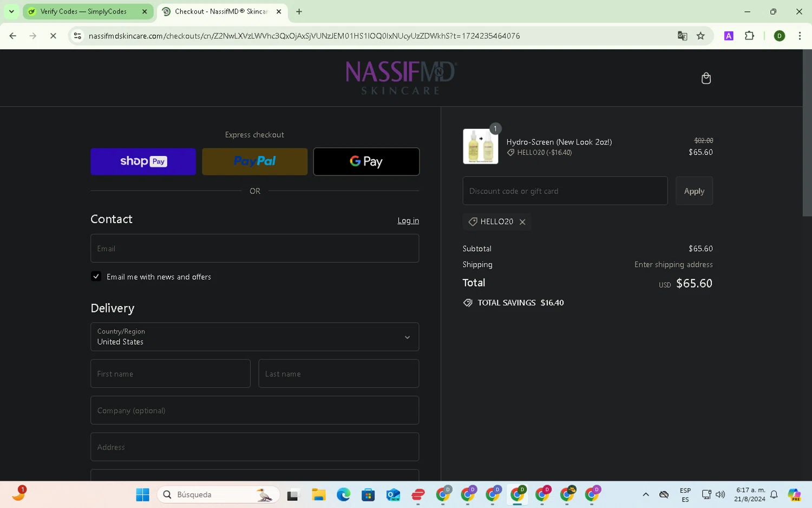Click the NassifMD Skincare logo
This screenshot has width=812, height=508.
[401, 78]
